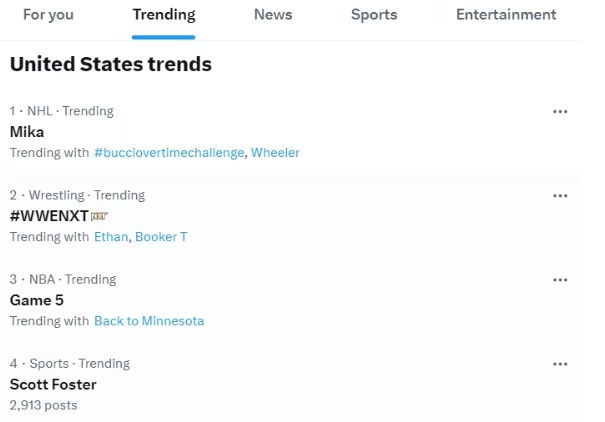605x422 pixels.
Task: Open more options for Game 5 trend
Action: (560, 280)
